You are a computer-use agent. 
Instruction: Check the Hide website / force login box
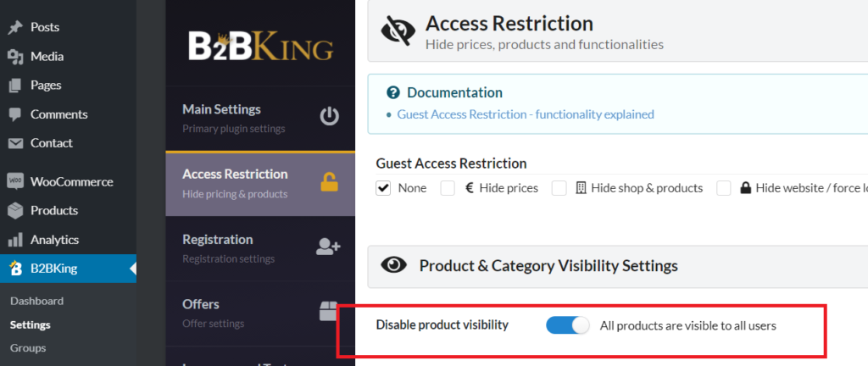click(x=724, y=188)
